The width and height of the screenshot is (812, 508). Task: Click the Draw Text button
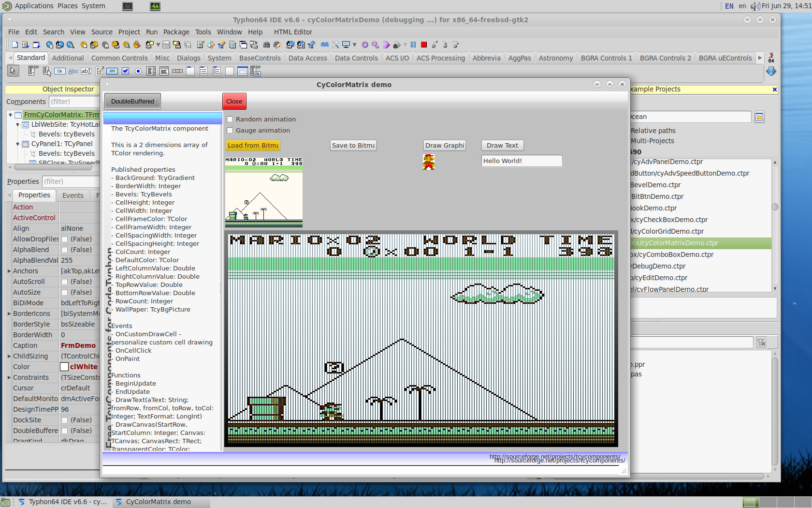point(502,145)
